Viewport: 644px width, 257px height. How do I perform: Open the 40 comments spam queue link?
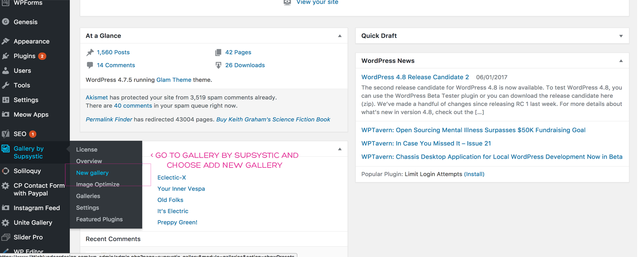coord(133,106)
